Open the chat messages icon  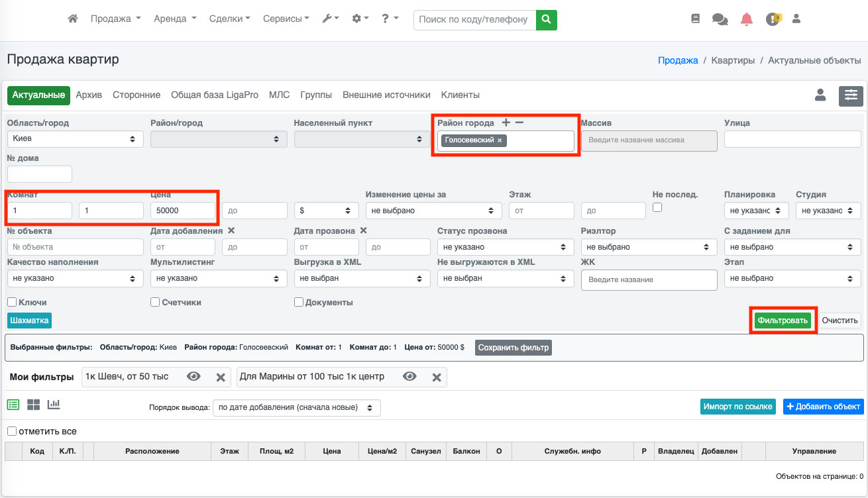720,19
